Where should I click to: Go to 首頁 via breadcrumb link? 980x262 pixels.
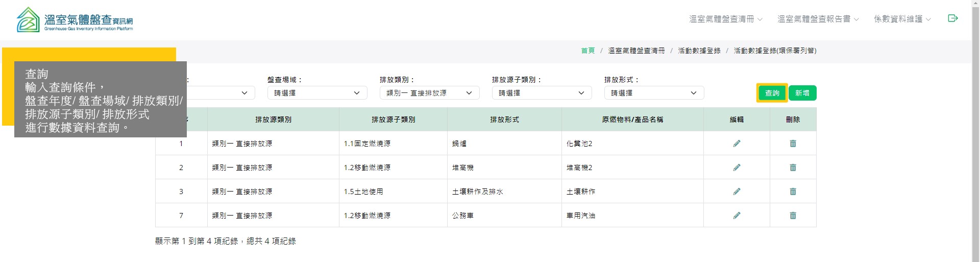coord(587,51)
